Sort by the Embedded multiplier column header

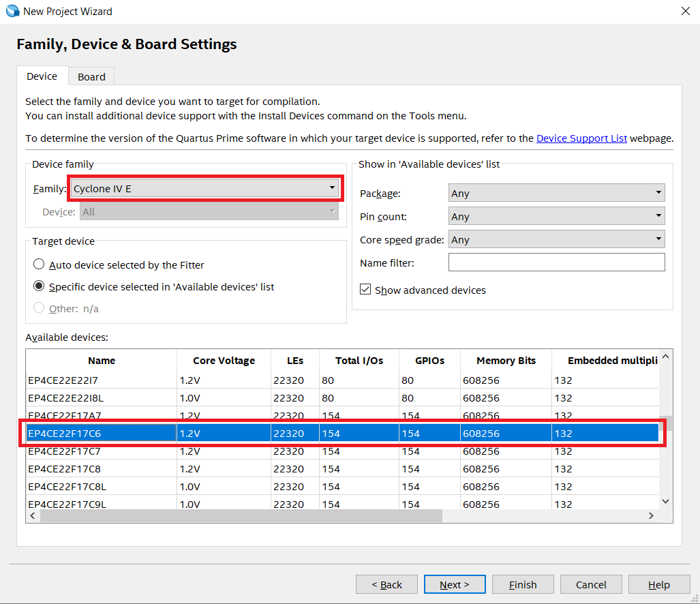click(605, 360)
